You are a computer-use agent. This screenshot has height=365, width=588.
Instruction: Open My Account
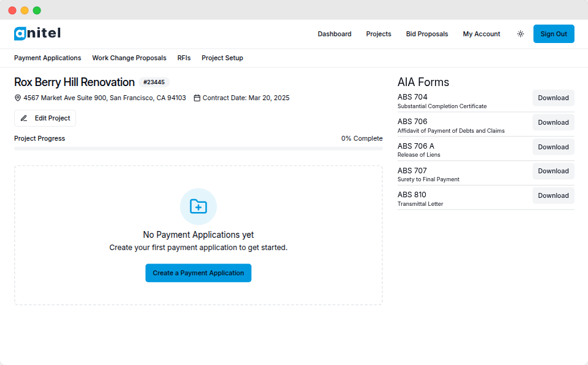click(481, 34)
